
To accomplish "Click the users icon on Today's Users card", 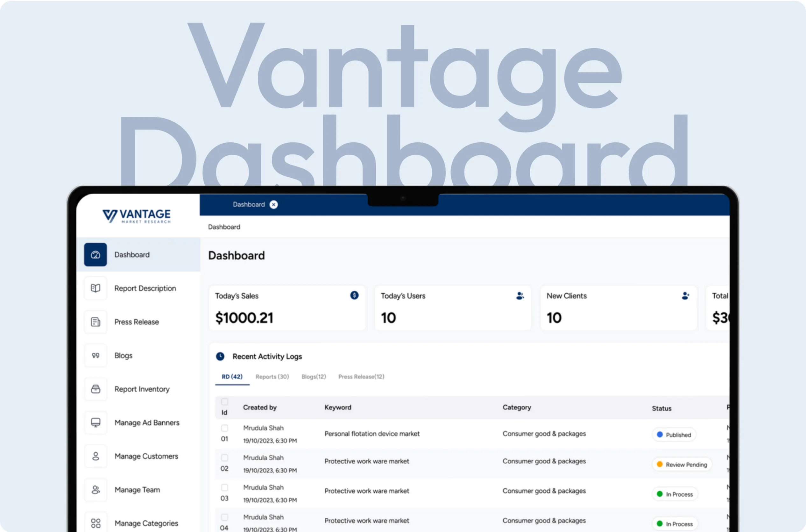I will [x=520, y=296].
